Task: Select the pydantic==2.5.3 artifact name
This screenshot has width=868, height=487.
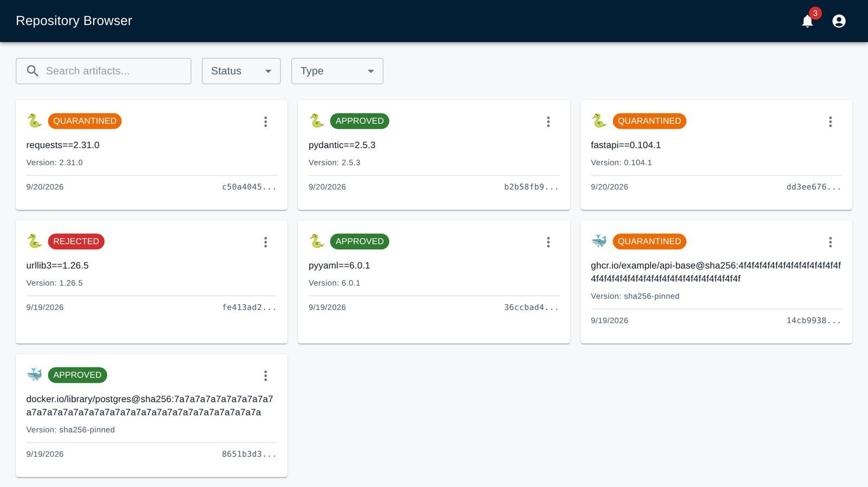Action: click(x=342, y=145)
